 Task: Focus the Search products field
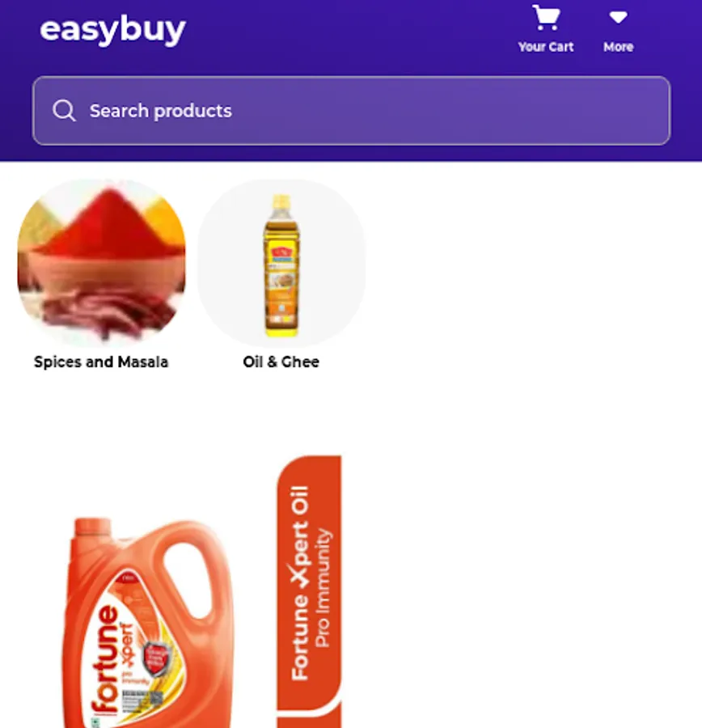point(352,111)
